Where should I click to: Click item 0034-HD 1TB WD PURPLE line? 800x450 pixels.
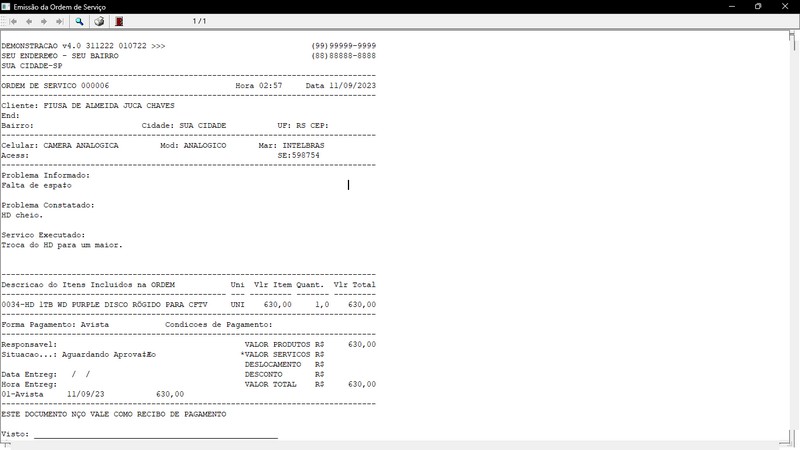[x=188, y=305]
